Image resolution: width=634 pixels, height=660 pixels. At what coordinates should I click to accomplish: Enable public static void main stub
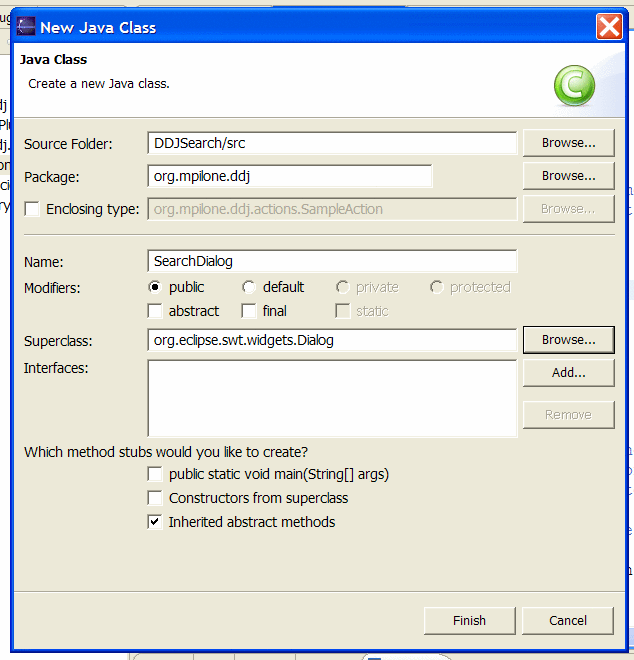(155, 474)
